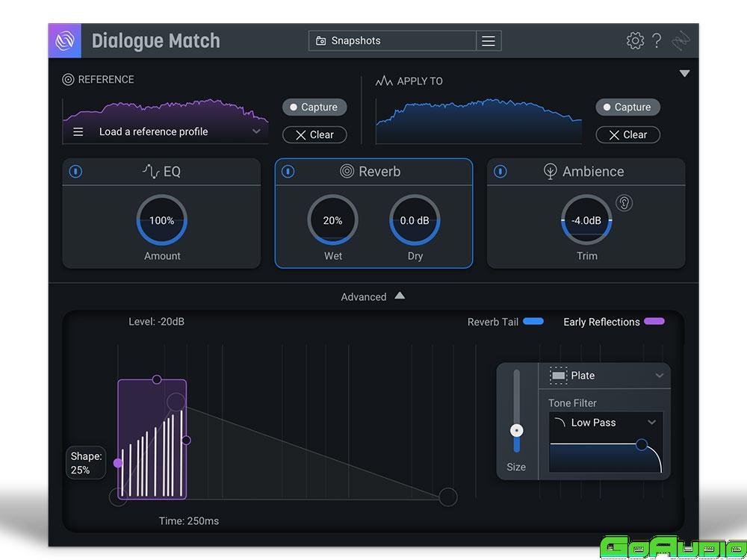Viewport: 747px width, 560px height.
Task: Click the Ambience tree icon
Action: (551, 172)
